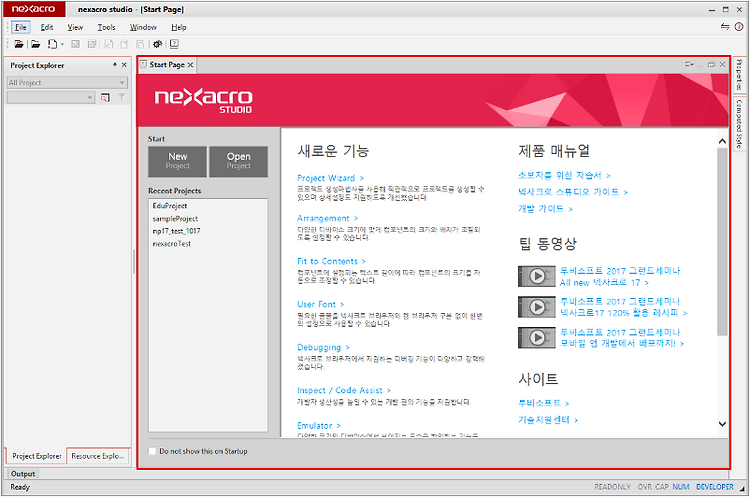
Task: Play the 모바일 앱 개발 video thumbnail
Action: [537, 338]
